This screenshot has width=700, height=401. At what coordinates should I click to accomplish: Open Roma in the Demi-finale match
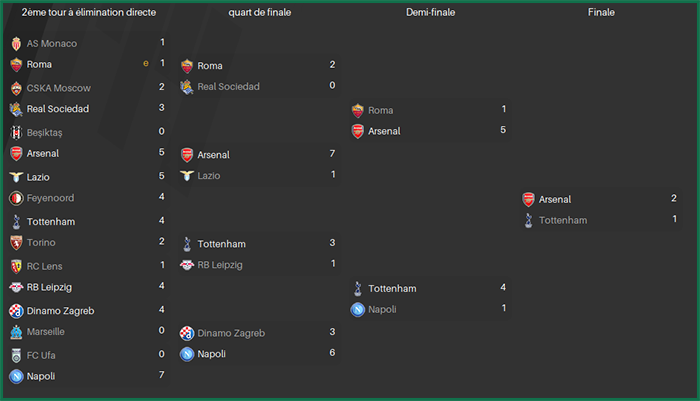coord(380,110)
